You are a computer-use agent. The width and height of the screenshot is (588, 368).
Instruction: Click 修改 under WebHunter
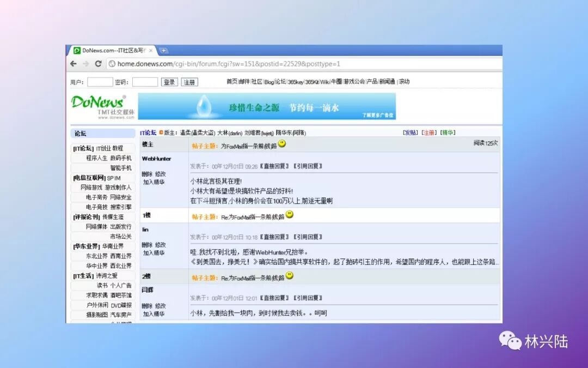(x=161, y=174)
